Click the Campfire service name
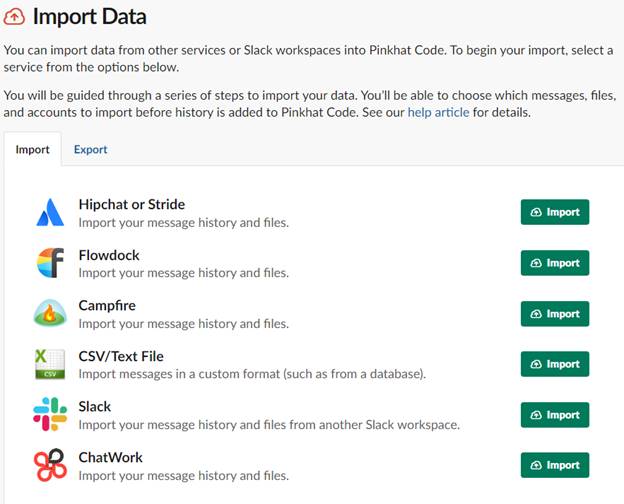 point(107,306)
